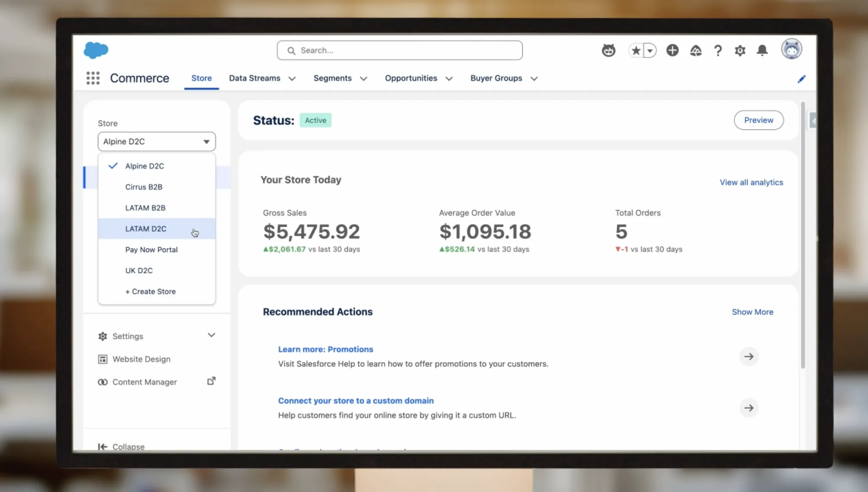Click the Website Design layout icon
Screen dimensions: 868x492
pyautogui.click(x=103, y=359)
